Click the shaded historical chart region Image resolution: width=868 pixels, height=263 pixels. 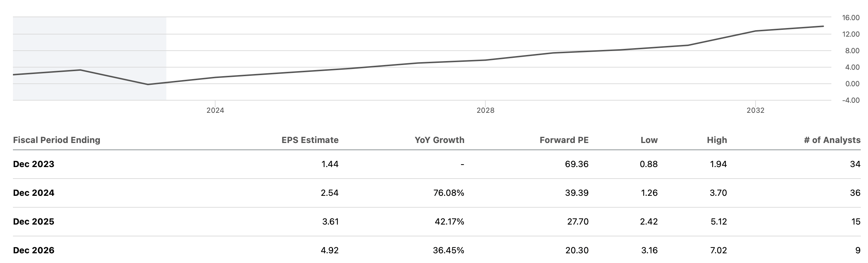pyautogui.click(x=89, y=43)
